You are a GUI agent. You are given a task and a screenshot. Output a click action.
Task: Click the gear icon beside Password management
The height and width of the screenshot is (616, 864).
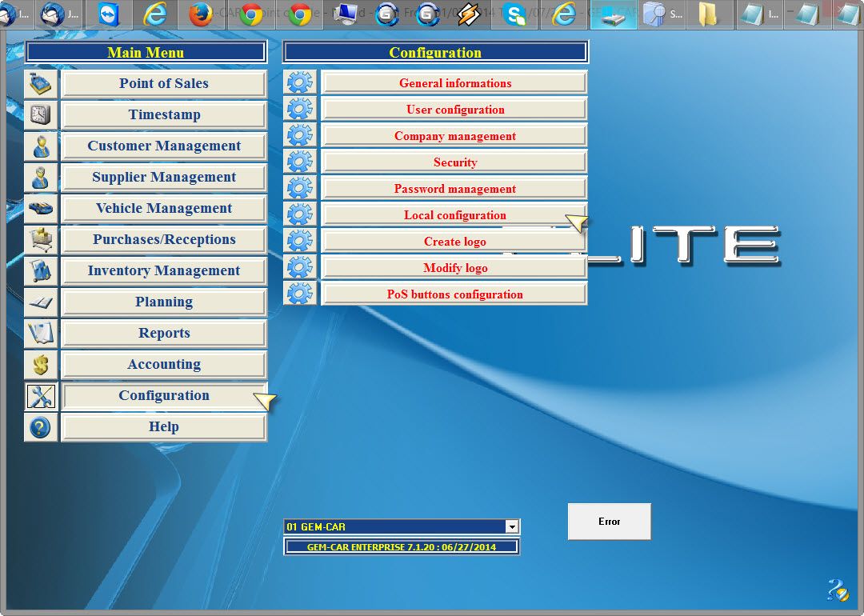[300, 189]
